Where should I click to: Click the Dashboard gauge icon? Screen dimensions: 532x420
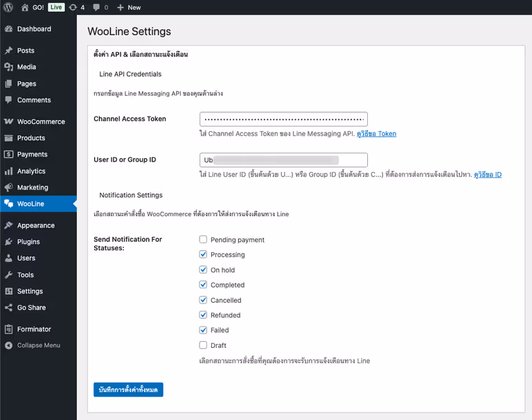[x=8, y=29]
